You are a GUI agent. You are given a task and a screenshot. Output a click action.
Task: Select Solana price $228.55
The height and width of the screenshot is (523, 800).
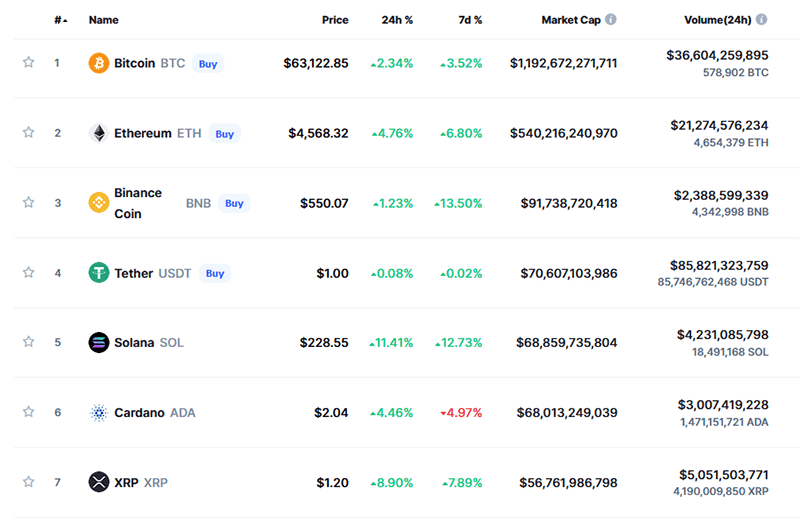tap(324, 342)
